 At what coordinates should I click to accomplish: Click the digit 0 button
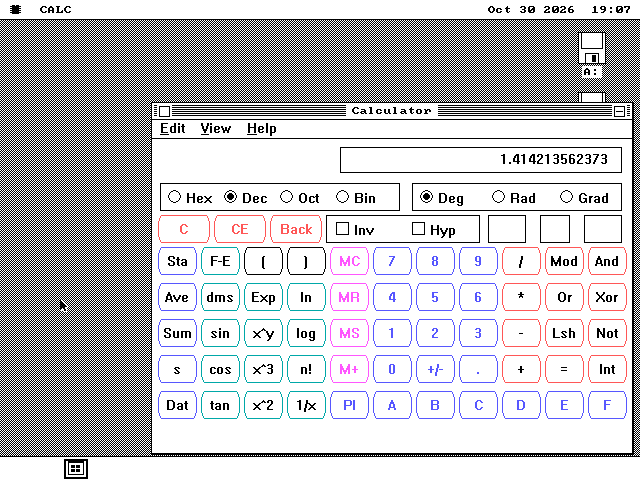tap(392, 369)
